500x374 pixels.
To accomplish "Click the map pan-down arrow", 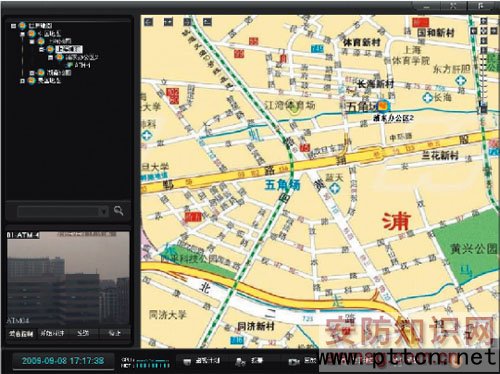I will (x=484, y=41).
